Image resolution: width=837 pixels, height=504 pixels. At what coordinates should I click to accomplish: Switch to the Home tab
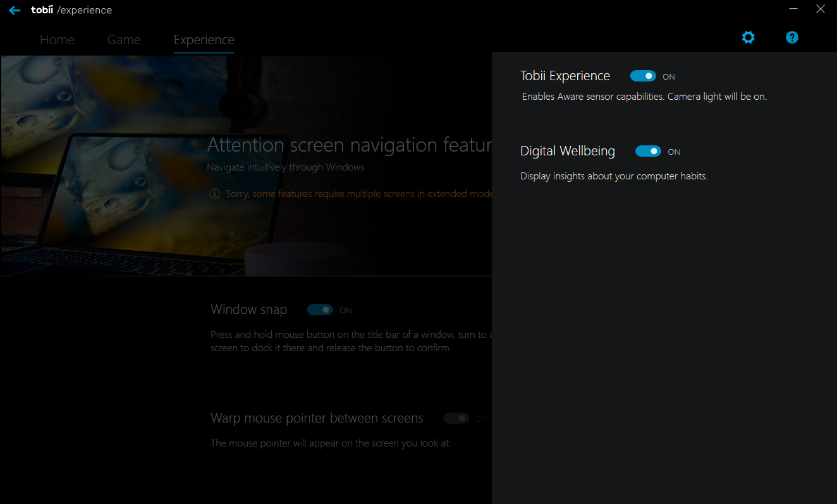click(57, 40)
